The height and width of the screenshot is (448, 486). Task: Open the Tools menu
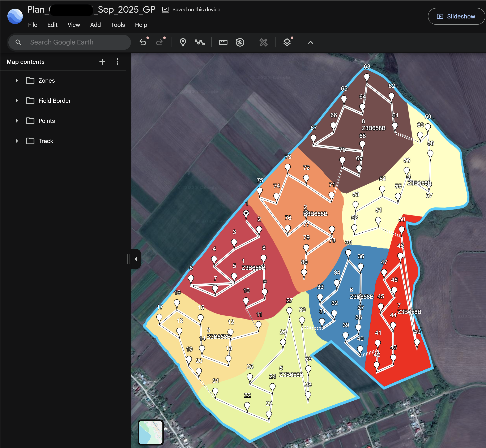[x=118, y=25]
